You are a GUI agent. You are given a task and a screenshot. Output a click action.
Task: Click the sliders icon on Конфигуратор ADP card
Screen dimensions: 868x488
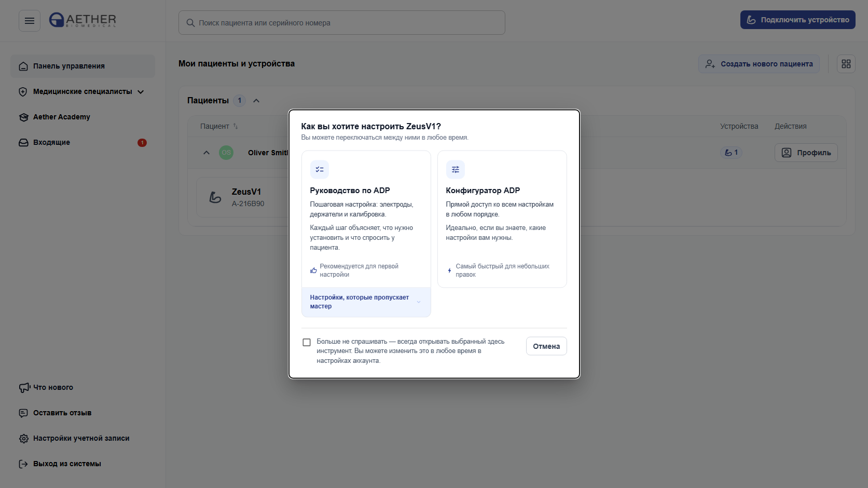pos(456,170)
